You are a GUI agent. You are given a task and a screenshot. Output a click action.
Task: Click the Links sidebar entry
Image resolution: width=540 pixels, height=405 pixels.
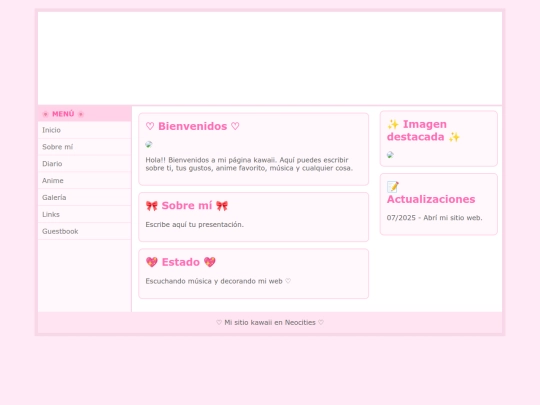point(84,215)
